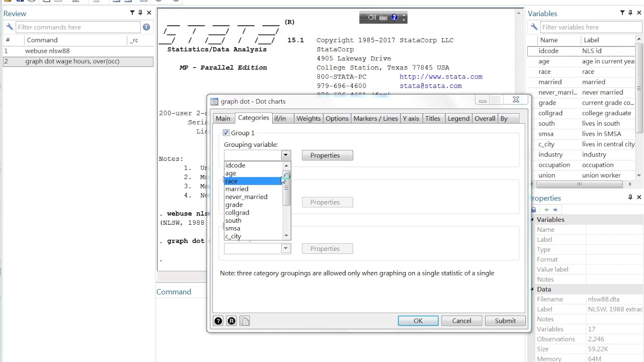Open the Review panel filter funnel icon
This screenshot has width=644, height=362.
pyautogui.click(x=132, y=13)
